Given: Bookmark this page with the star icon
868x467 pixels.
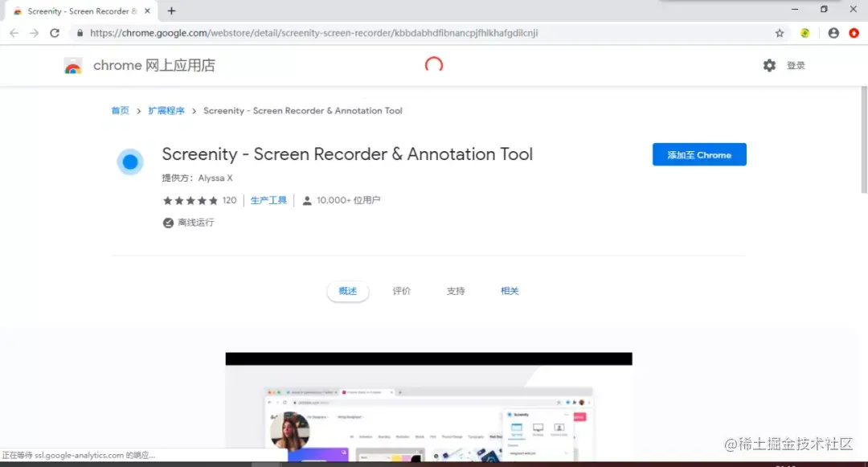Looking at the screenshot, I should (x=780, y=33).
